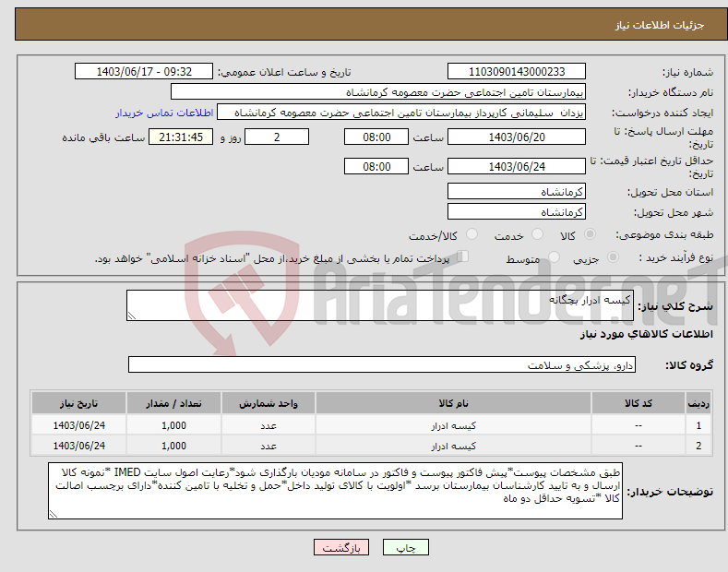This screenshot has height=572, width=728.
Task: Click the request creator field یزدان سلیمانی
Action: [401, 113]
